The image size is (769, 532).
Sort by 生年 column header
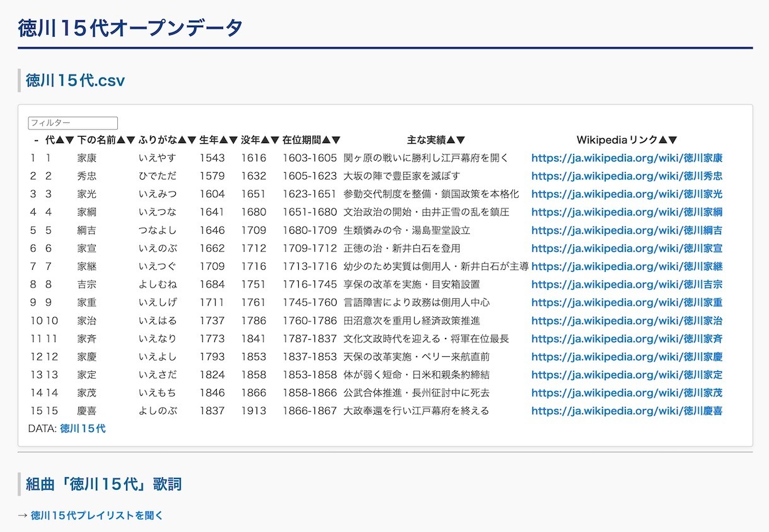point(219,140)
